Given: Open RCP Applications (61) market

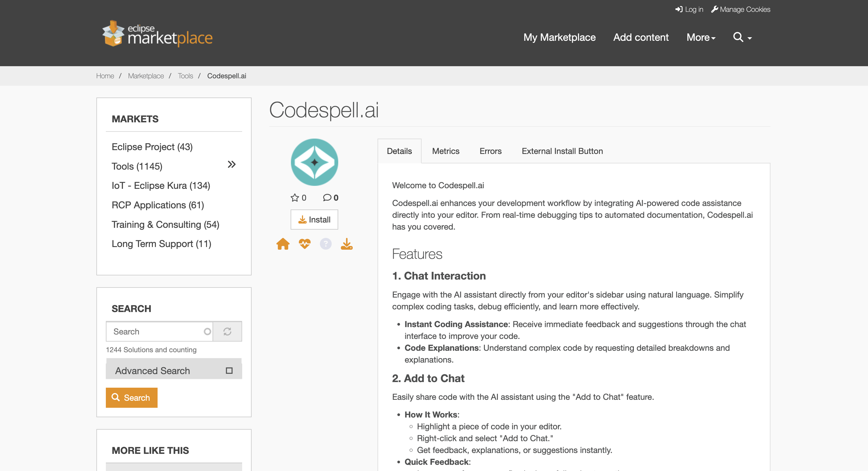Looking at the screenshot, I should click(158, 205).
